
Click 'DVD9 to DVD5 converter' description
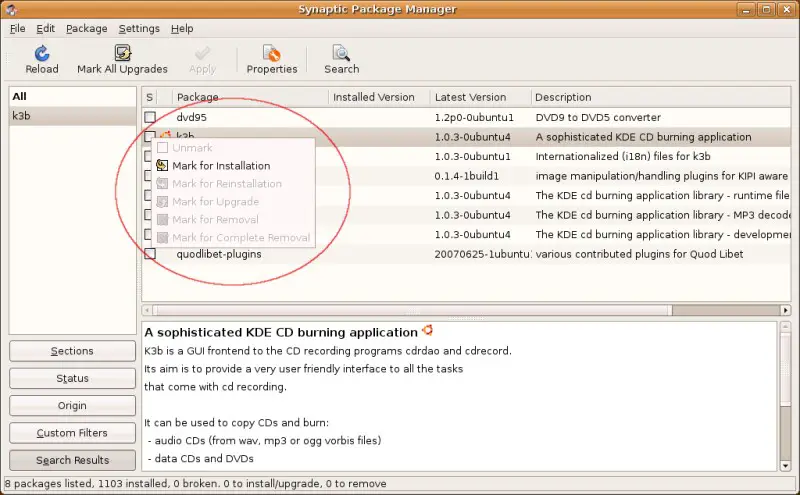click(x=598, y=117)
